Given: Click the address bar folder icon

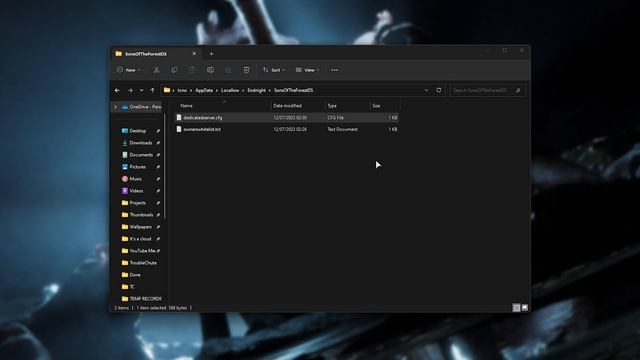Looking at the screenshot, I should 167,90.
